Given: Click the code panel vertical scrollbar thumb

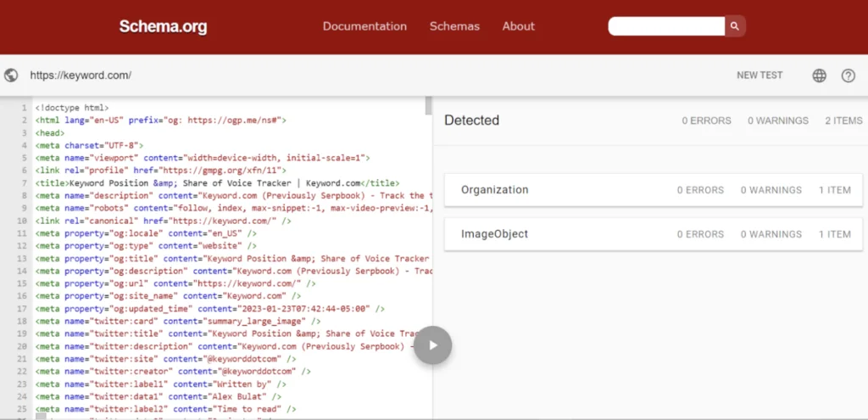Looking at the screenshot, I should click(x=428, y=105).
